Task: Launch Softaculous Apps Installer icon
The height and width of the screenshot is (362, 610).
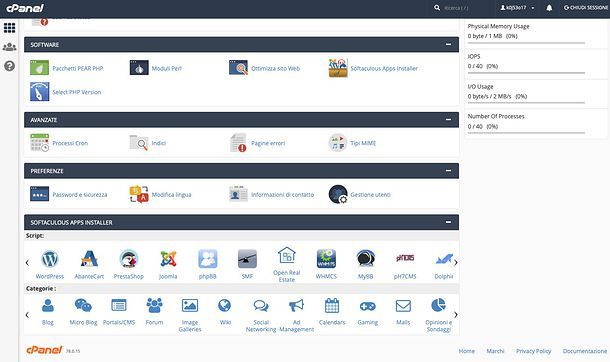Action: [338, 68]
